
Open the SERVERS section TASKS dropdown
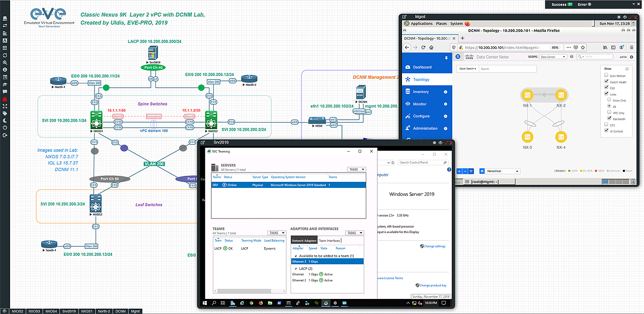click(356, 169)
